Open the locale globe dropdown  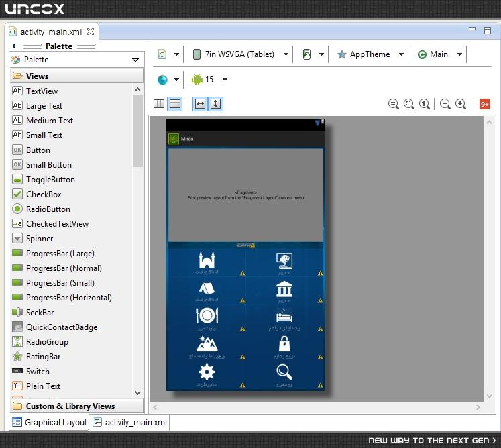point(176,80)
